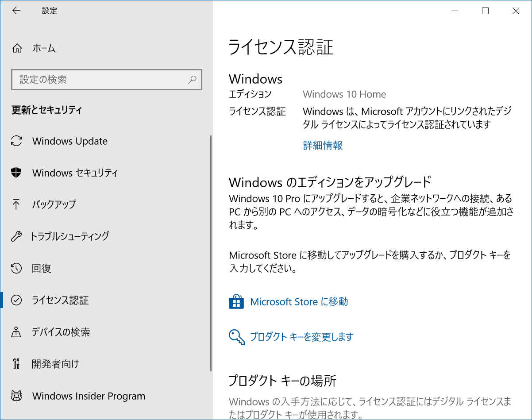The width and height of the screenshot is (532, 420).
Task: Click the Windows セキュリティ shield icon
Action: [x=16, y=173]
